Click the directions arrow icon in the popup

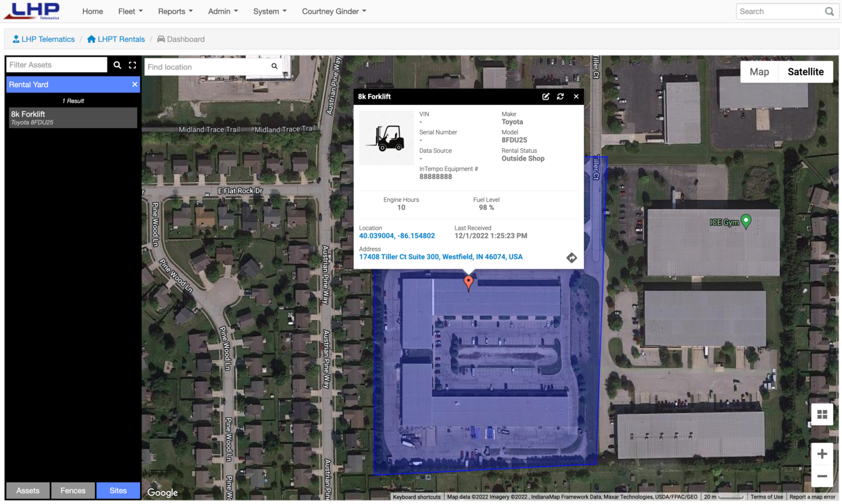(571, 258)
